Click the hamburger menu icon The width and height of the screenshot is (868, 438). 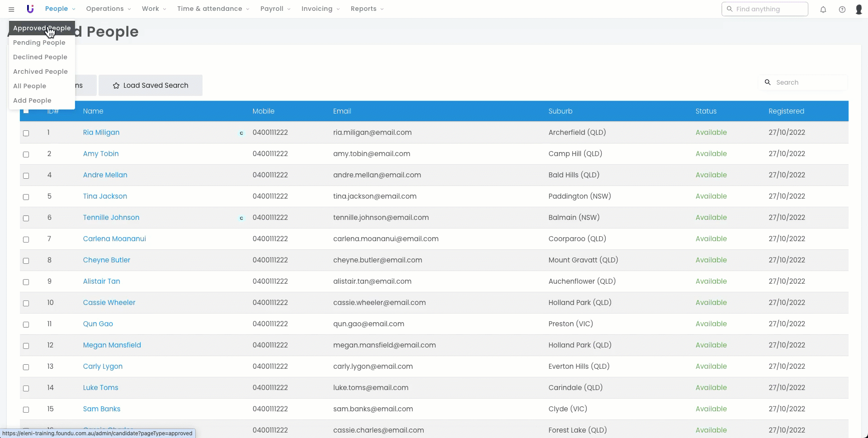point(11,9)
